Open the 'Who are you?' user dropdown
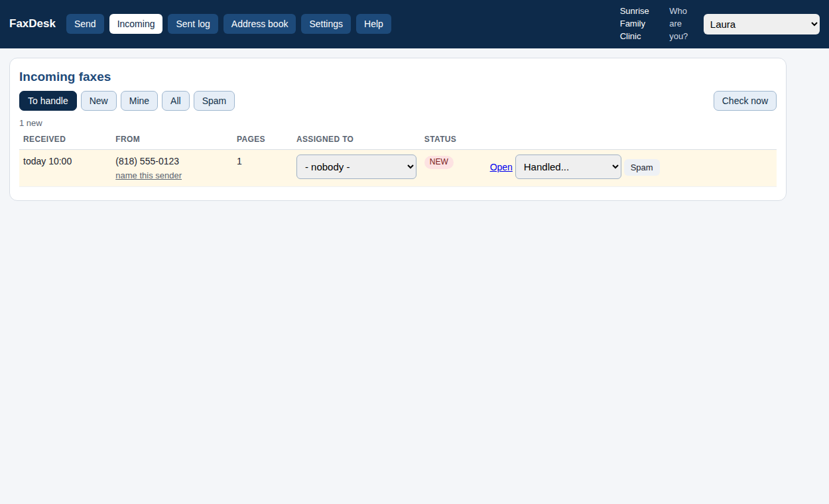The image size is (829, 504). pos(761,25)
